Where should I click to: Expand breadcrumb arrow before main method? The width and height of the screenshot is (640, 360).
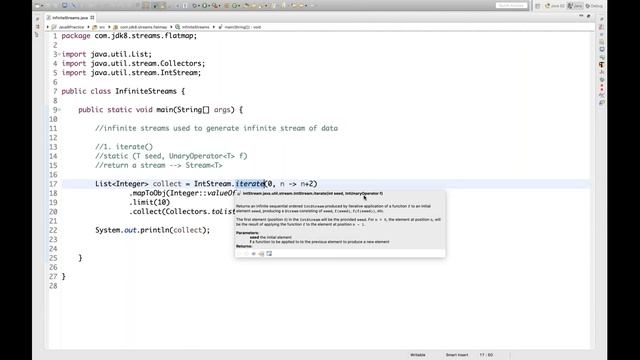(214, 27)
